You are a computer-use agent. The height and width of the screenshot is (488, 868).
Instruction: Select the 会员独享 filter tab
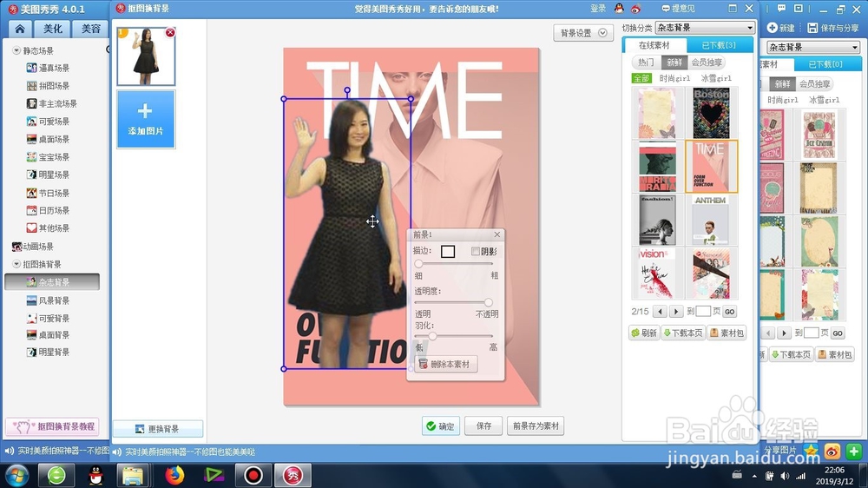point(707,63)
